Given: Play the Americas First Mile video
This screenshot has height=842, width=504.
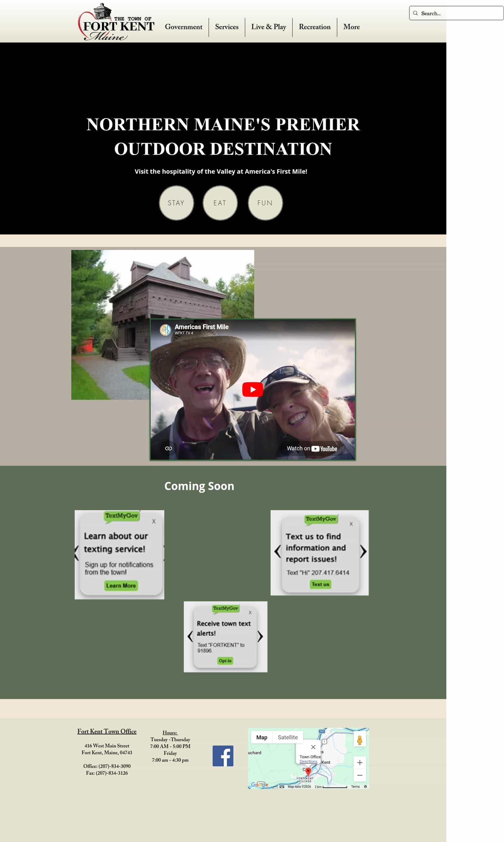Looking at the screenshot, I should coord(253,390).
